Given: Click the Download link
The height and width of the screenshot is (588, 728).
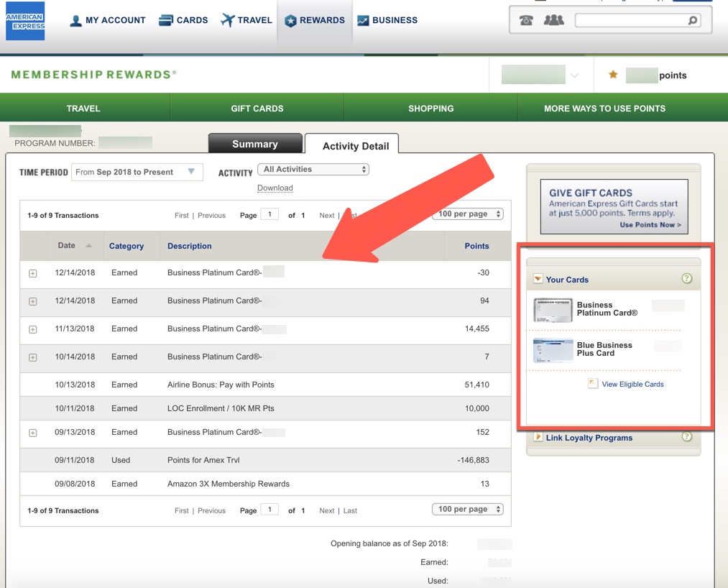Looking at the screenshot, I should [x=275, y=188].
